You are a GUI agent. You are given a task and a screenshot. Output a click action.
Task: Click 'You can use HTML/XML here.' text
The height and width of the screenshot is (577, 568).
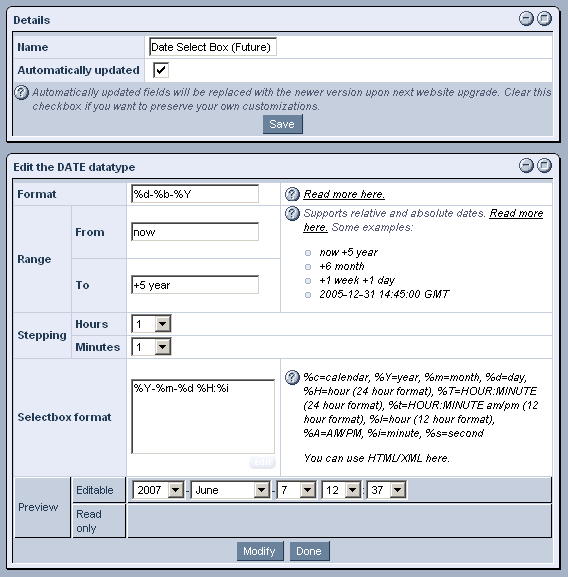click(x=376, y=458)
